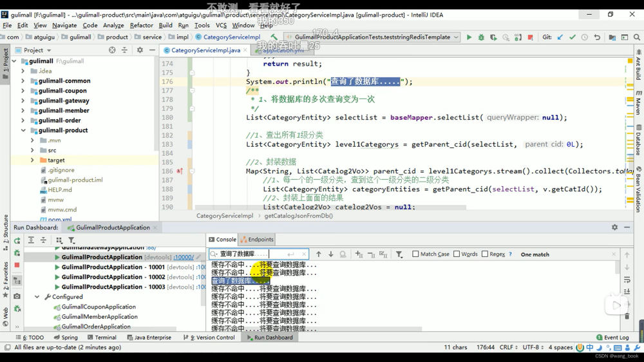
Task: Open Version Control tool window
Action: (x=209, y=338)
